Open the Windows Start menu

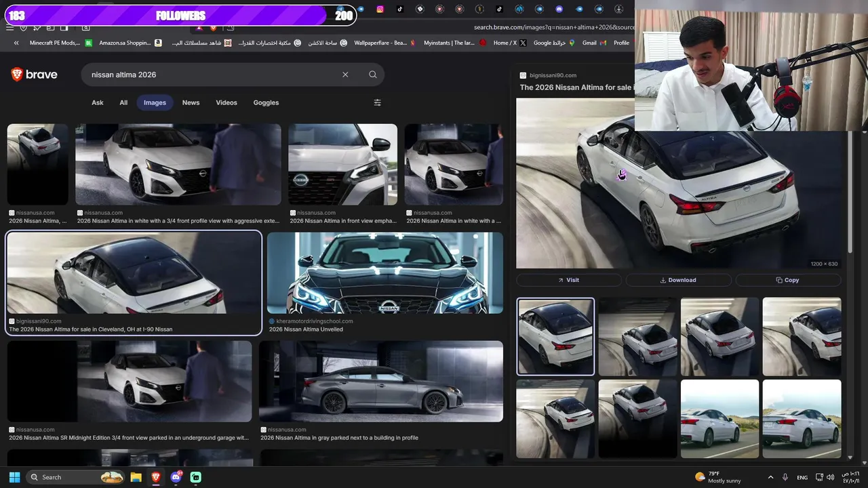coord(14,477)
